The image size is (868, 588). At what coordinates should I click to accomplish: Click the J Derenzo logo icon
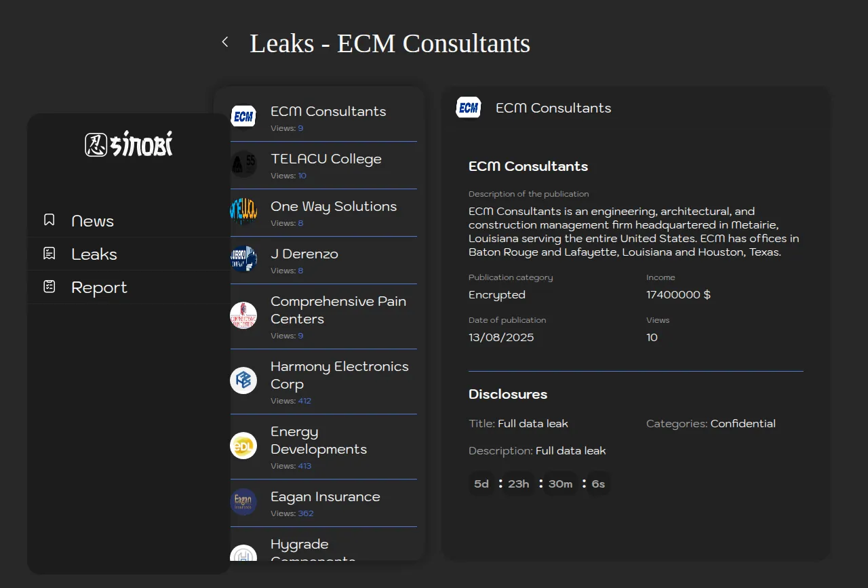point(243,259)
